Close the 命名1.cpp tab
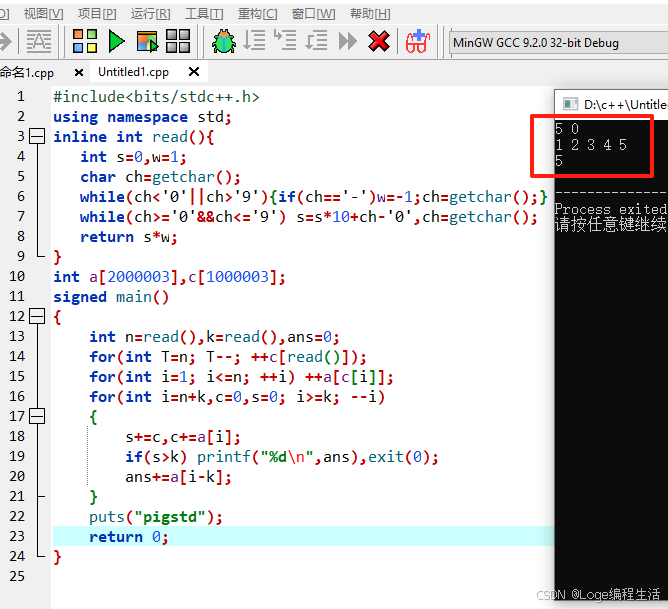Screen dimensions: 668x609 (x=78, y=72)
